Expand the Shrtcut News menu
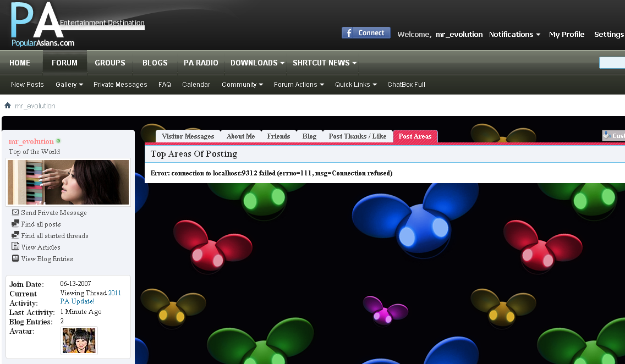Viewport: 625px width, 364px height. [x=325, y=63]
